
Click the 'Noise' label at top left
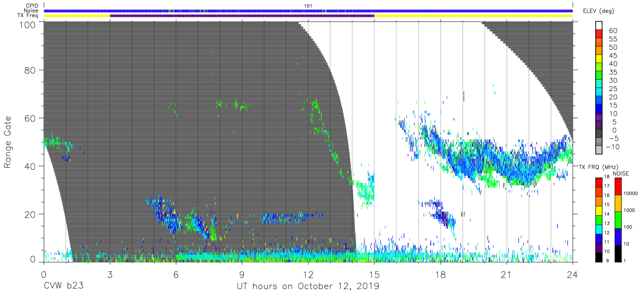pyautogui.click(x=31, y=10)
